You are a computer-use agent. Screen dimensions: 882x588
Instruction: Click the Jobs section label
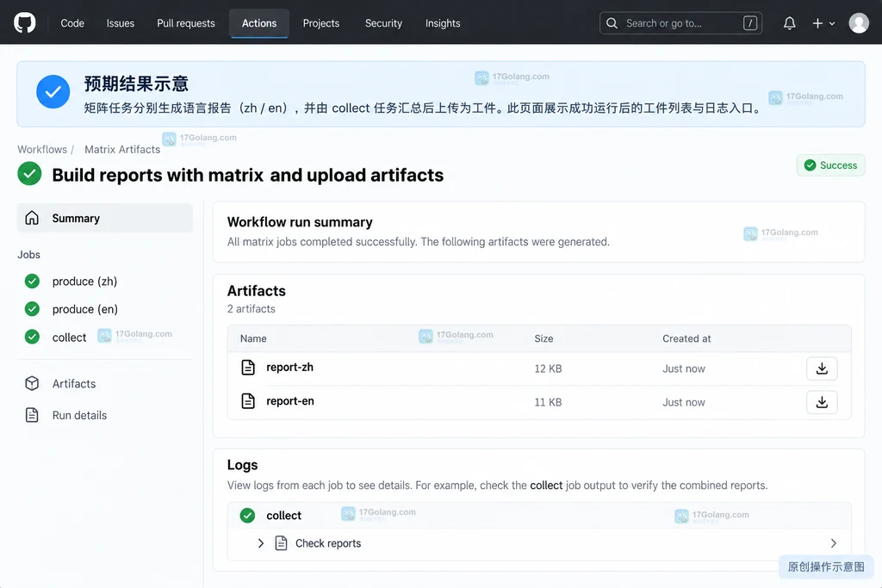28,255
